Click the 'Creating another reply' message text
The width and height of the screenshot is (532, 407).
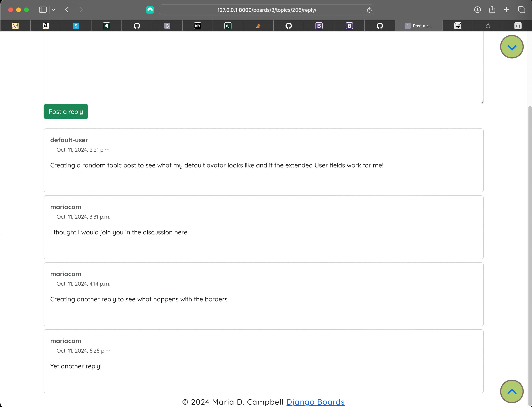tap(139, 299)
